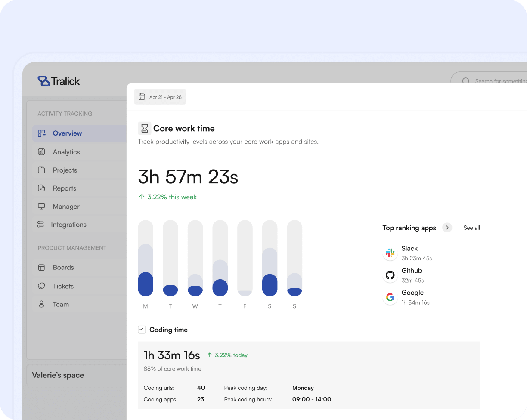Viewport: 527px width, 420px height.
Task: Click the Google app icon
Action: (x=390, y=297)
